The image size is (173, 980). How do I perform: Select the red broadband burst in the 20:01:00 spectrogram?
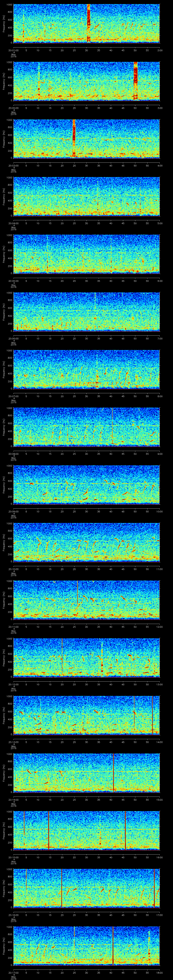tap(89, 23)
